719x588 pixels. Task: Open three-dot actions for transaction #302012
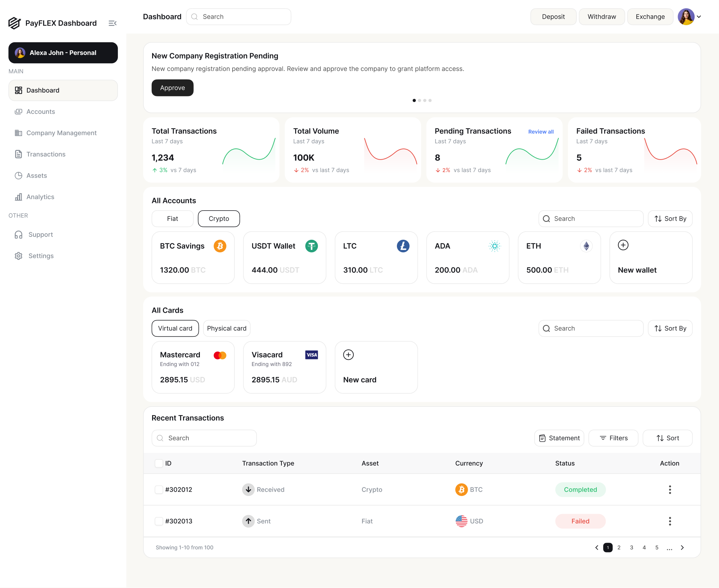[x=669, y=490]
